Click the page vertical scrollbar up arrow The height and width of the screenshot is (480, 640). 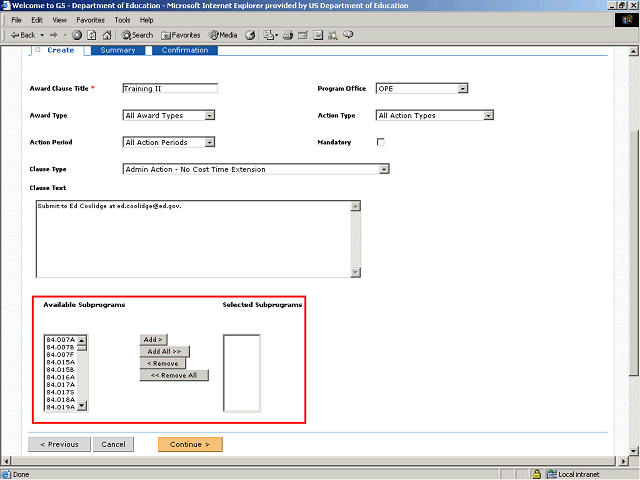(x=633, y=51)
